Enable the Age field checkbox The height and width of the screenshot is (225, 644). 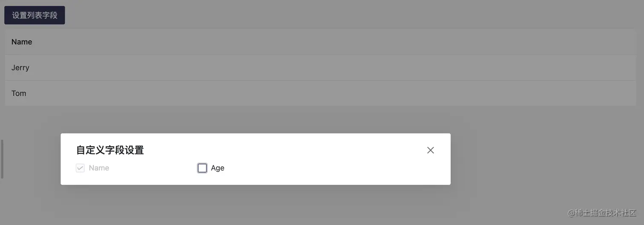click(x=202, y=168)
